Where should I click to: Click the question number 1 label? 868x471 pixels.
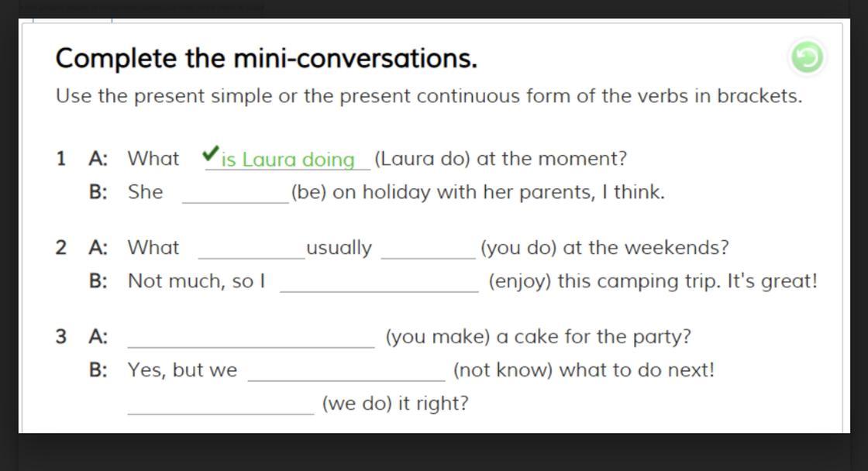61,159
